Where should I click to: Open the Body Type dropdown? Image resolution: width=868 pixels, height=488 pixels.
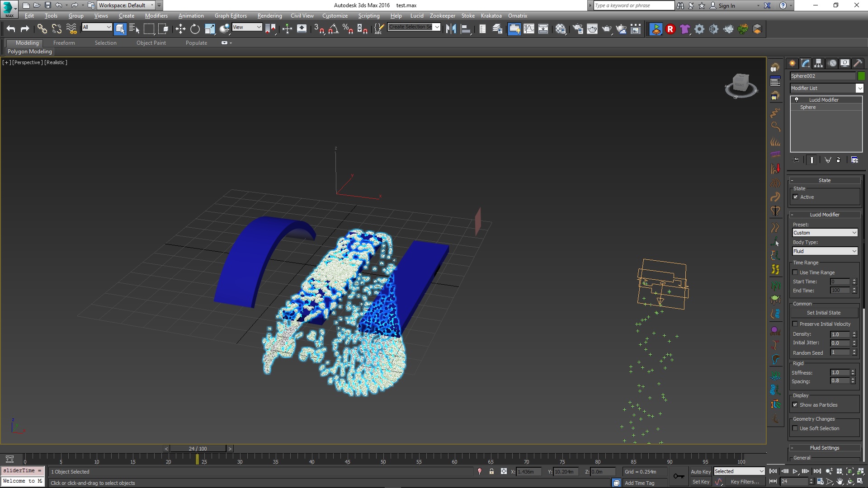click(x=825, y=251)
